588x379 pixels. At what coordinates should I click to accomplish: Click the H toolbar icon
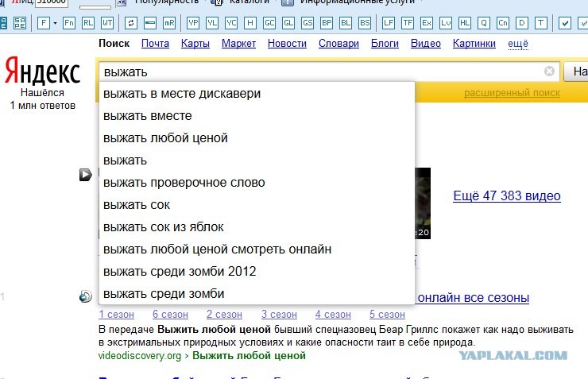coord(250,23)
